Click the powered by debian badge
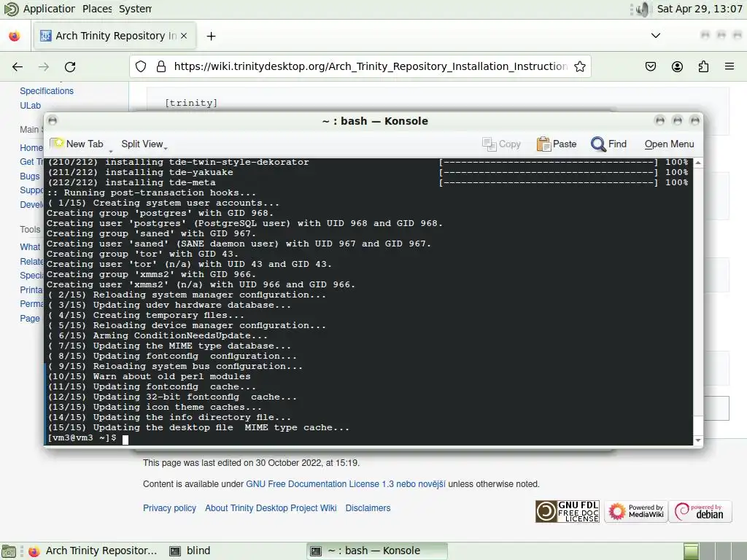 700,511
